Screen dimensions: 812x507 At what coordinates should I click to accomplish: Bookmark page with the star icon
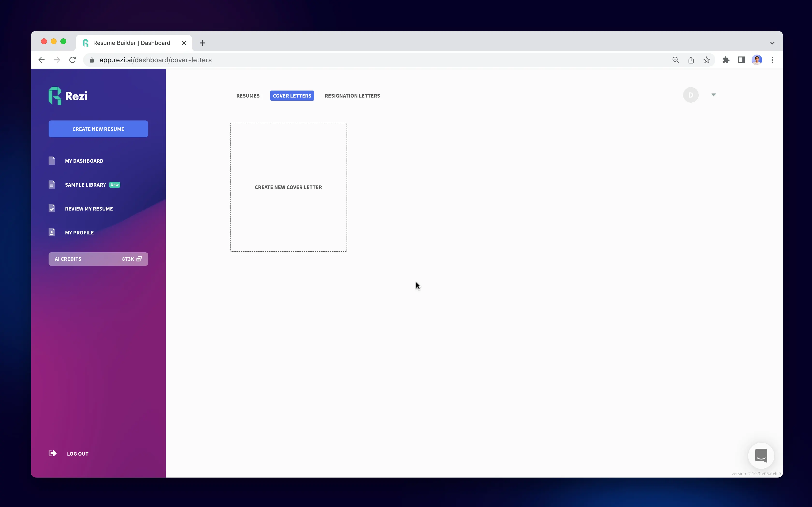pyautogui.click(x=707, y=60)
